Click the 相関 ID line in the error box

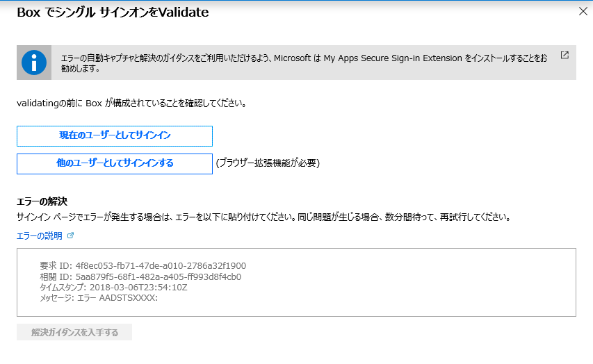coord(140,276)
